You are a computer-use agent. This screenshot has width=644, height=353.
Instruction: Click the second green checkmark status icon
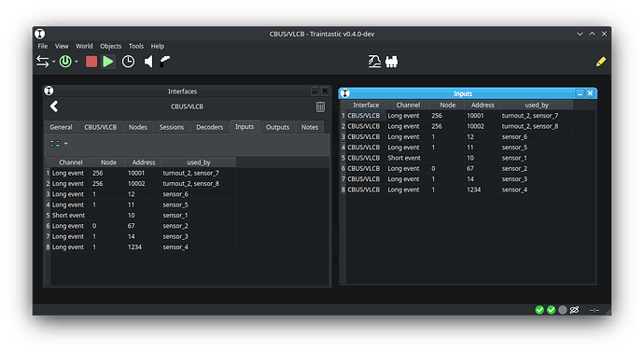pyautogui.click(x=552, y=310)
